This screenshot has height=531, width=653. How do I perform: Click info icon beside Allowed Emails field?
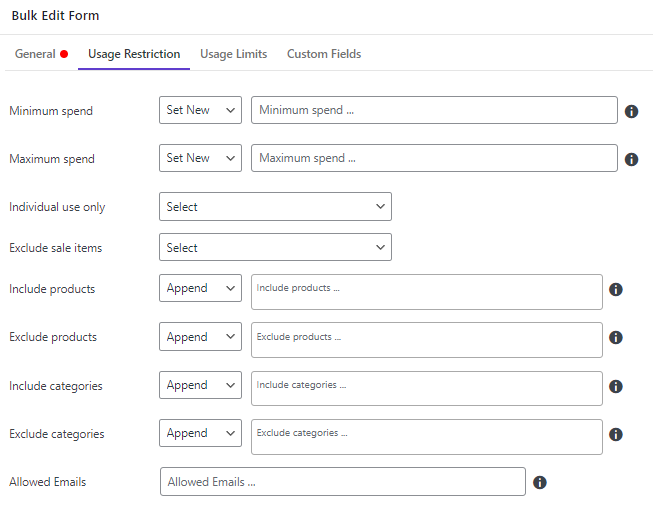click(x=540, y=482)
